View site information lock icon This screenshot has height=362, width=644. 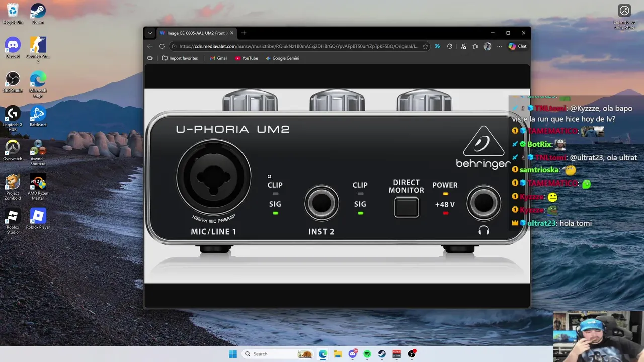(x=174, y=46)
